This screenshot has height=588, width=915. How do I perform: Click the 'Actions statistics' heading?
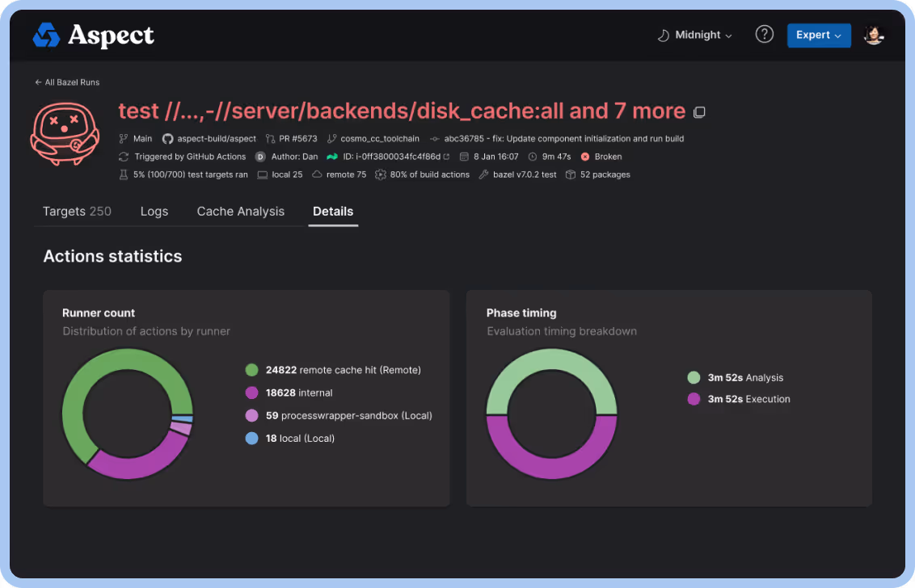coord(112,256)
